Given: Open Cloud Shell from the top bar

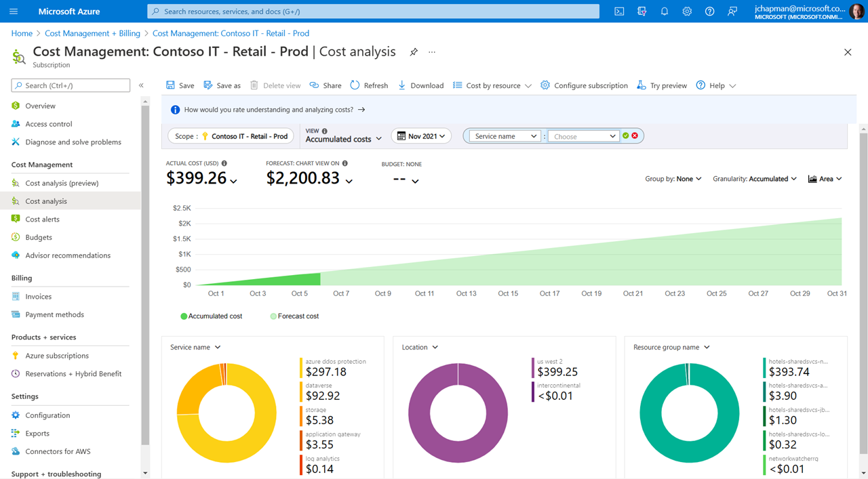Looking at the screenshot, I should coord(618,11).
